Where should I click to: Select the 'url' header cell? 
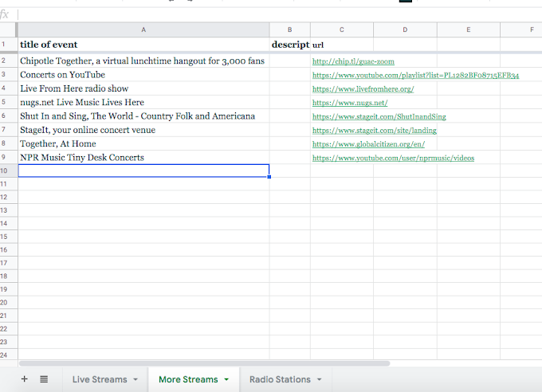click(x=341, y=45)
